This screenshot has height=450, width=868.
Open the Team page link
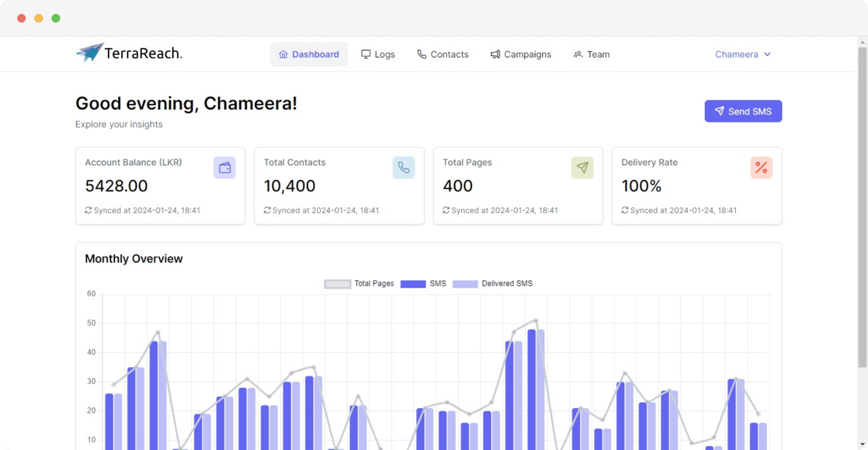(591, 54)
